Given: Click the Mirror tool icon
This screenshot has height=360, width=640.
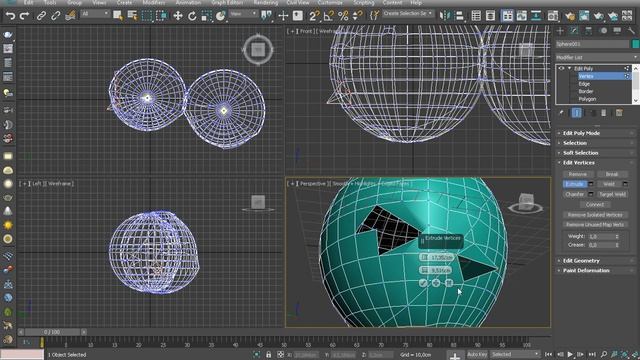Looking at the screenshot, I should 444,16.
